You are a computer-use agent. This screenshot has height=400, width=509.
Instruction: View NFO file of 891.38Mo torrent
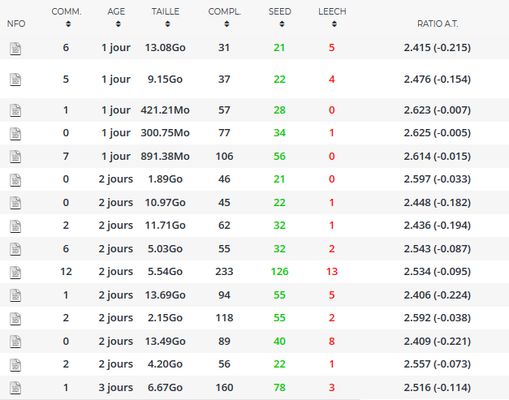click(x=15, y=157)
